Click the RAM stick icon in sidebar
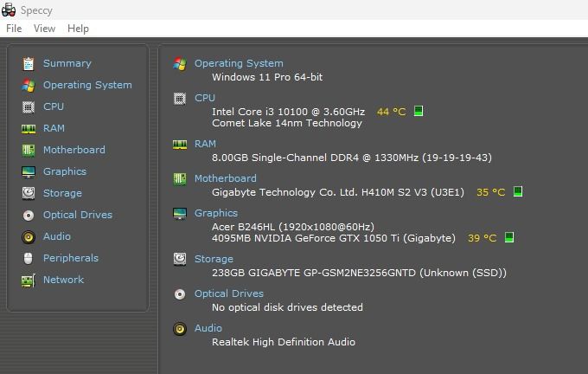Viewport: 588px width, 374px height. (29, 129)
